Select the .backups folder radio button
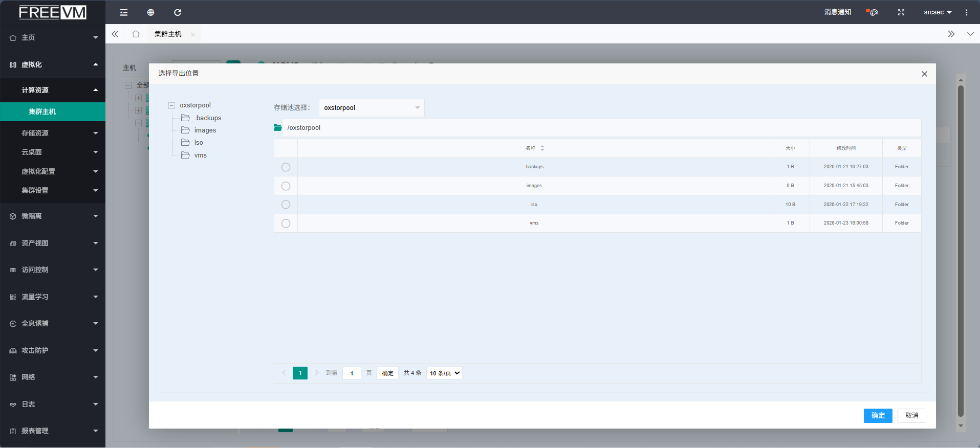980x448 pixels. pyautogui.click(x=286, y=167)
